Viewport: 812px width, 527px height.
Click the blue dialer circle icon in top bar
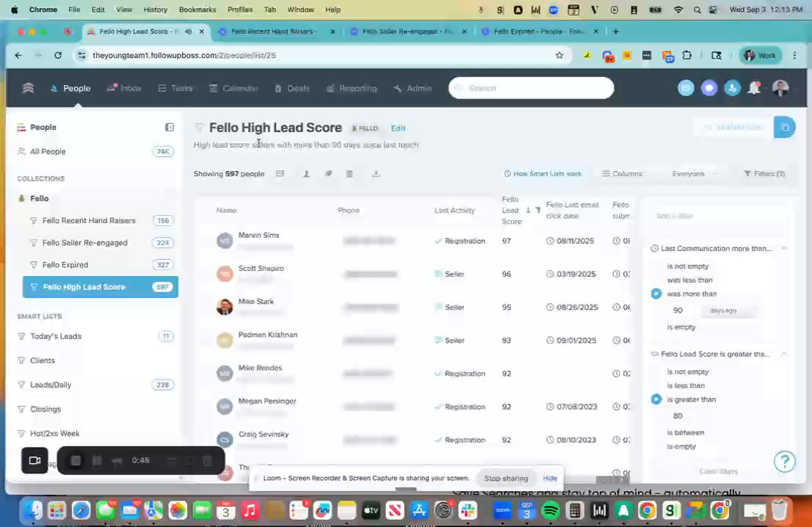(686, 88)
